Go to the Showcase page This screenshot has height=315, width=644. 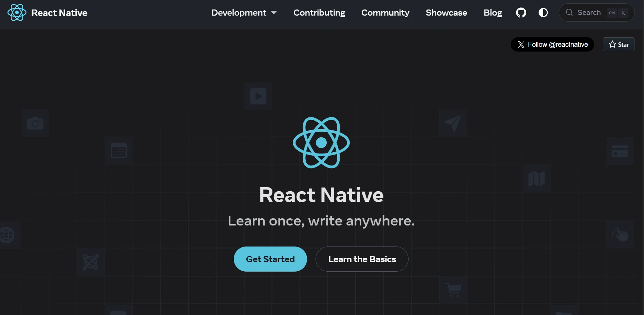click(x=446, y=13)
